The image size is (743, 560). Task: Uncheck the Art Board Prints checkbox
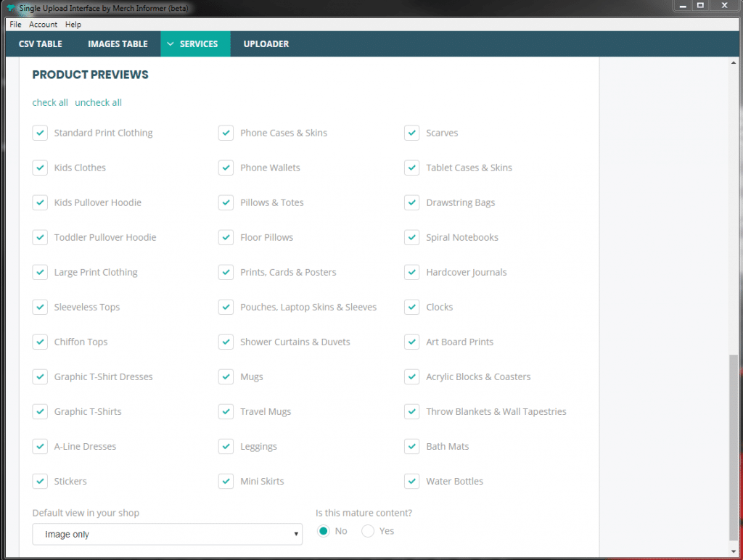pyautogui.click(x=412, y=342)
